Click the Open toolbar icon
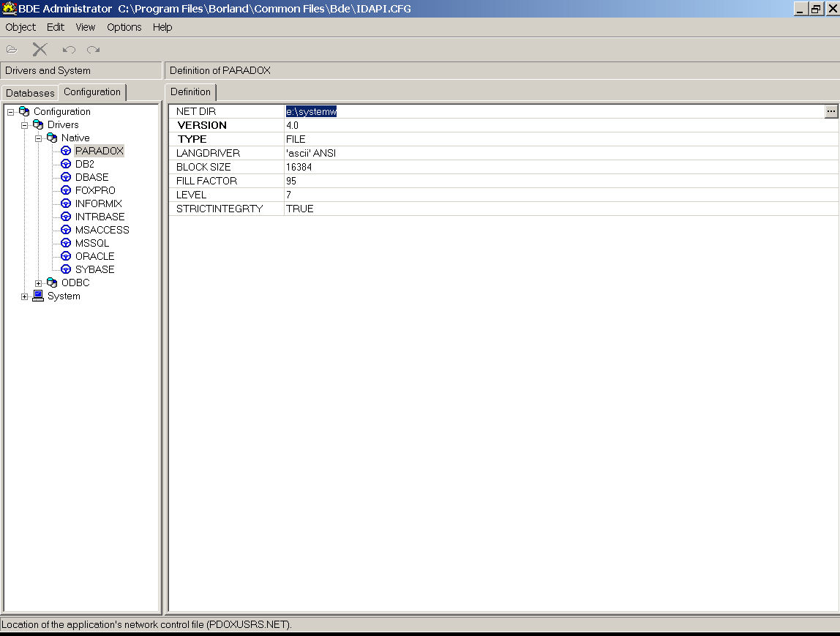Image resolution: width=840 pixels, height=636 pixels. pos(12,50)
